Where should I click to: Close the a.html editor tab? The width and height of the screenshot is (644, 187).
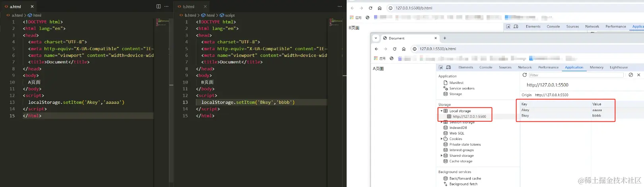click(32, 6)
